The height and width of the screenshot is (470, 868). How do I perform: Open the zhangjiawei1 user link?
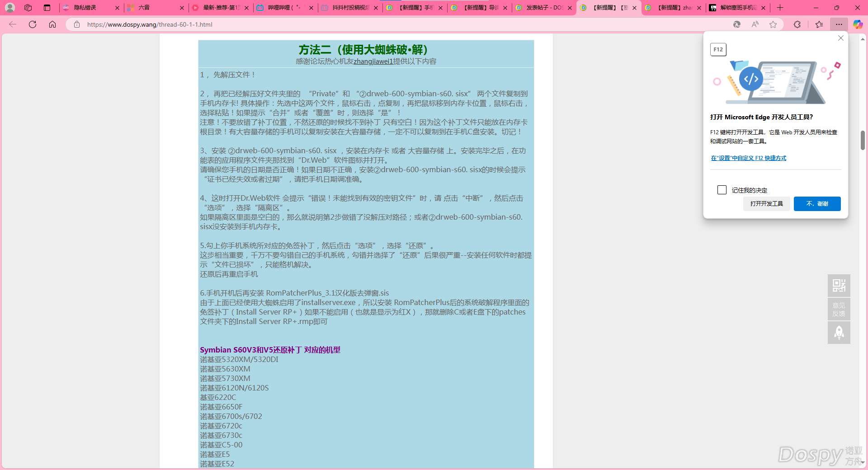[373, 61]
